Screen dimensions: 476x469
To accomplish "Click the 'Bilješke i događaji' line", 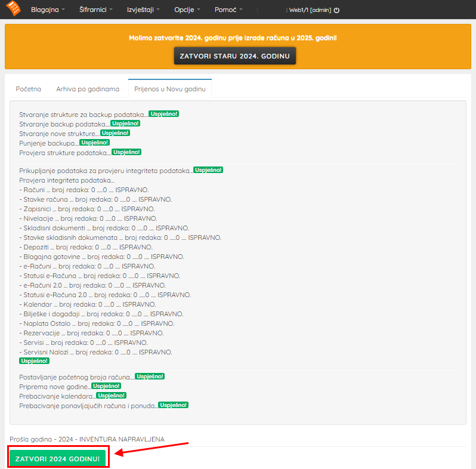I will pyautogui.click(x=101, y=314).
